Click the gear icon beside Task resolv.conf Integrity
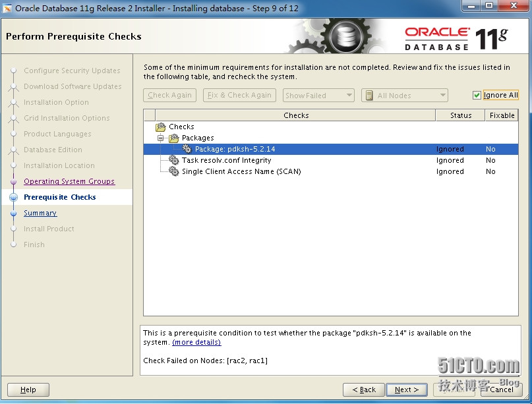532x404 pixels. (174, 160)
